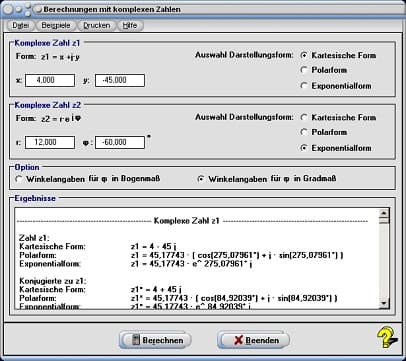Click the y input field of z1

[x=120, y=80]
